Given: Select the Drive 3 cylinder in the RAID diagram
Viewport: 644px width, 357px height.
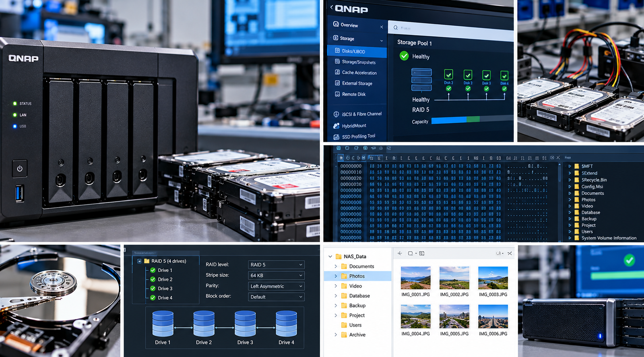Looking at the screenshot, I should tap(245, 324).
